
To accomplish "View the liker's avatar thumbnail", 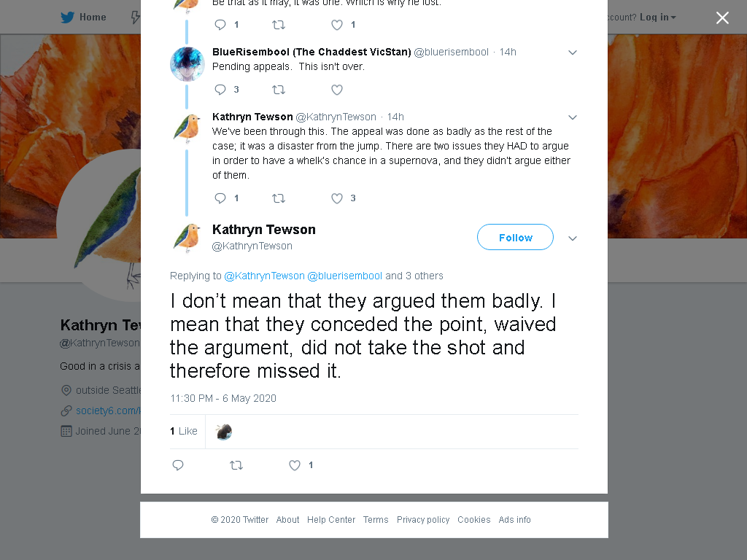I will (x=223, y=432).
